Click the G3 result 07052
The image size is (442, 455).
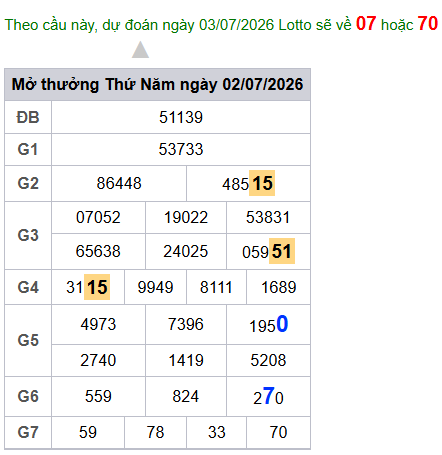pyautogui.click(x=98, y=217)
